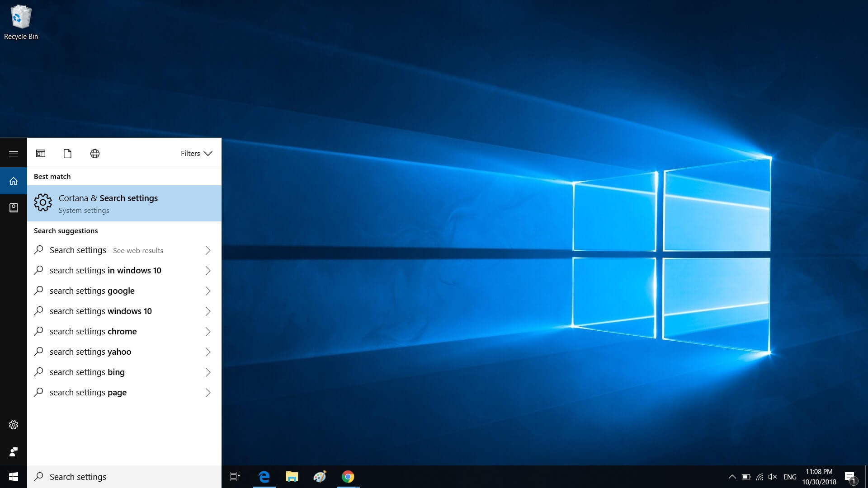
Task: Open the Settings gear icon
Action: point(13,424)
